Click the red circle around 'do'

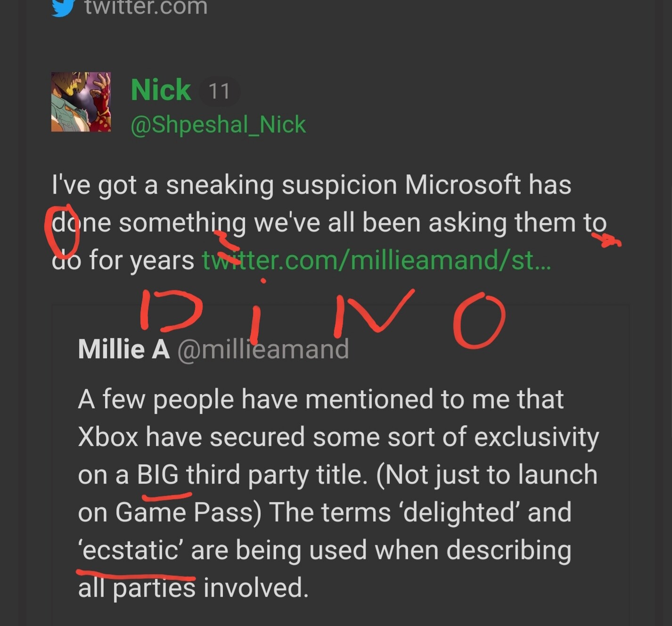62,230
